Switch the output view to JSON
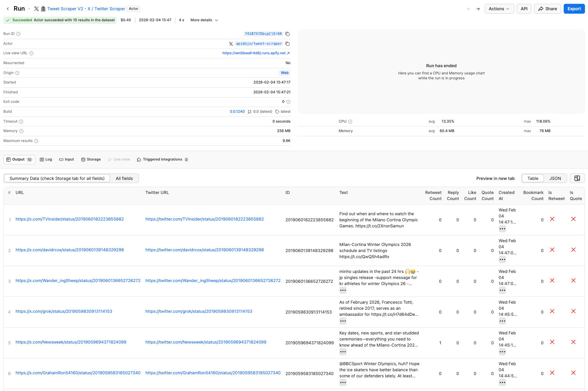The width and height of the screenshot is (588, 391). (x=555, y=178)
